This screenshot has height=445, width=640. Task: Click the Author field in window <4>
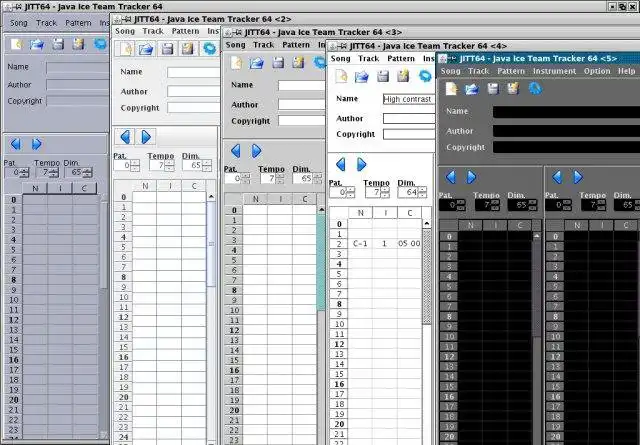(x=409, y=118)
